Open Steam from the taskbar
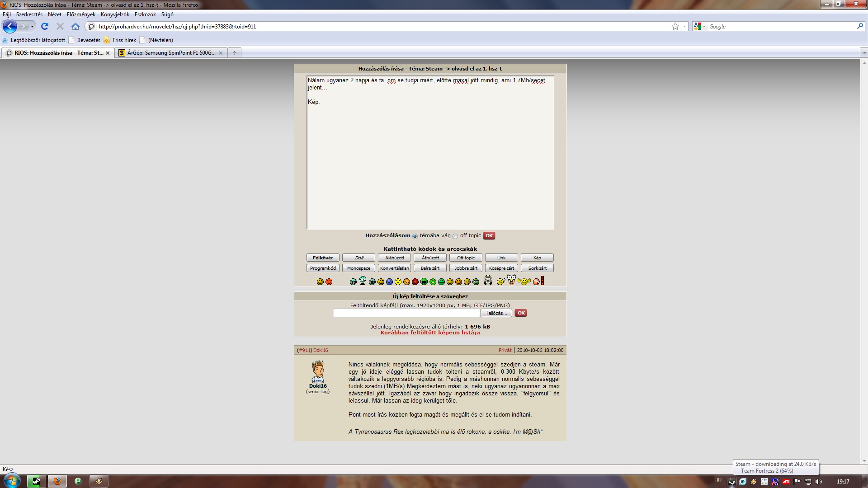 tap(36, 481)
